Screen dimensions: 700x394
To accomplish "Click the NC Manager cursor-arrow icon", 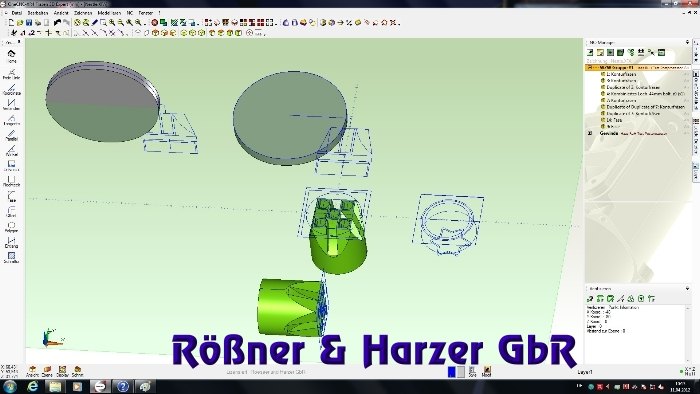I will pyautogui.click(x=651, y=53).
